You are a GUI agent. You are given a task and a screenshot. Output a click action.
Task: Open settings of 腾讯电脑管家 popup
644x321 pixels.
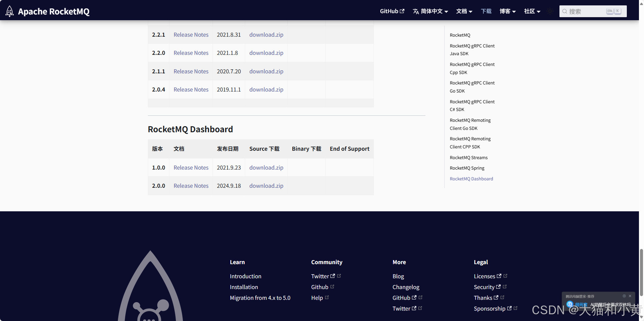click(624, 296)
